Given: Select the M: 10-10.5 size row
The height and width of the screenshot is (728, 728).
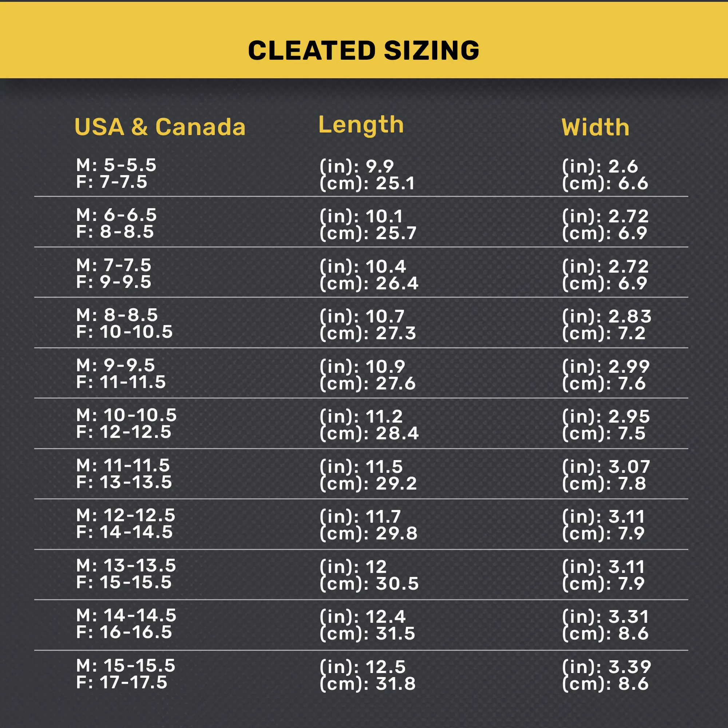Looking at the screenshot, I should (x=126, y=415).
